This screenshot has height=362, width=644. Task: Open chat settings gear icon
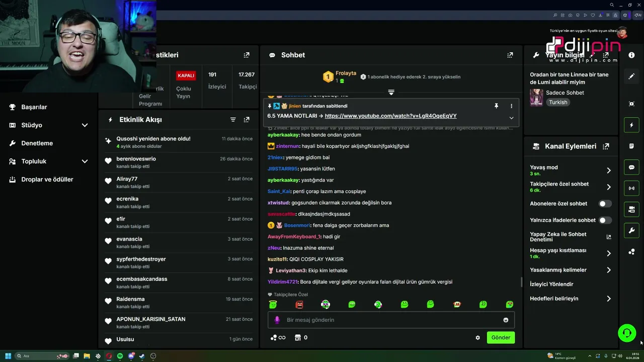point(477,338)
